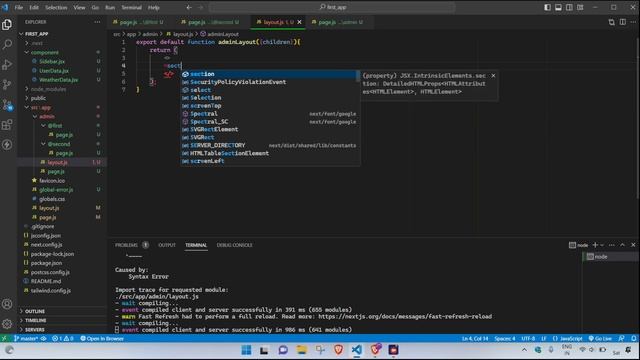
Task: Close the suggestion details popup
Action: pyautogui.click(x=493, y=76)
